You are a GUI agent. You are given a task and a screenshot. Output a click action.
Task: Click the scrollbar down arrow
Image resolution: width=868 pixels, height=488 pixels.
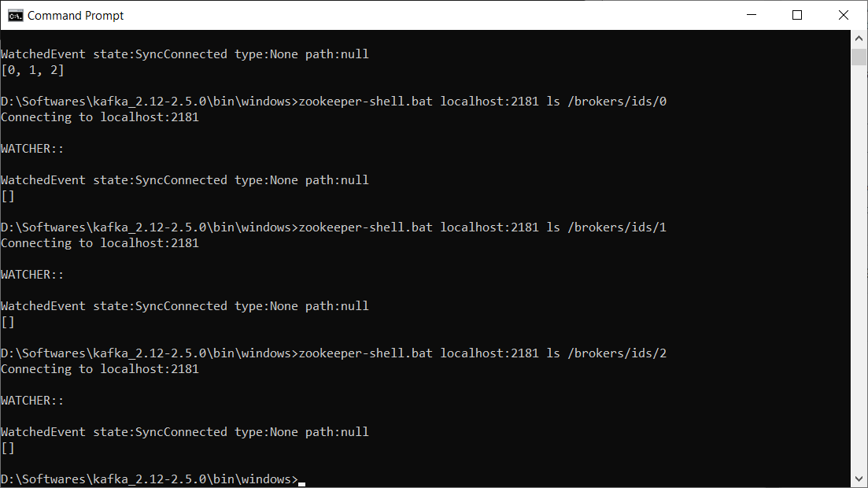(859, 478)
